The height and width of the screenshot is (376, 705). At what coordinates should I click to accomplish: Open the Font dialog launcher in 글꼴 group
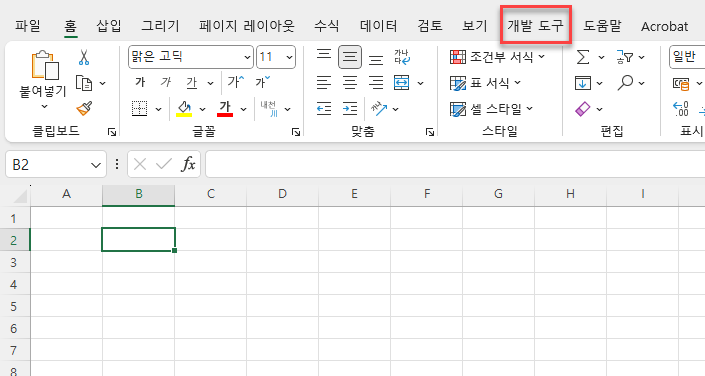(295, 132)
